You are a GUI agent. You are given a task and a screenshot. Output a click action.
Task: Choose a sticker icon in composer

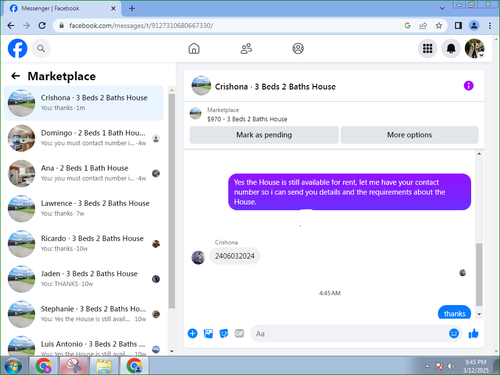[x=224, y=333]
